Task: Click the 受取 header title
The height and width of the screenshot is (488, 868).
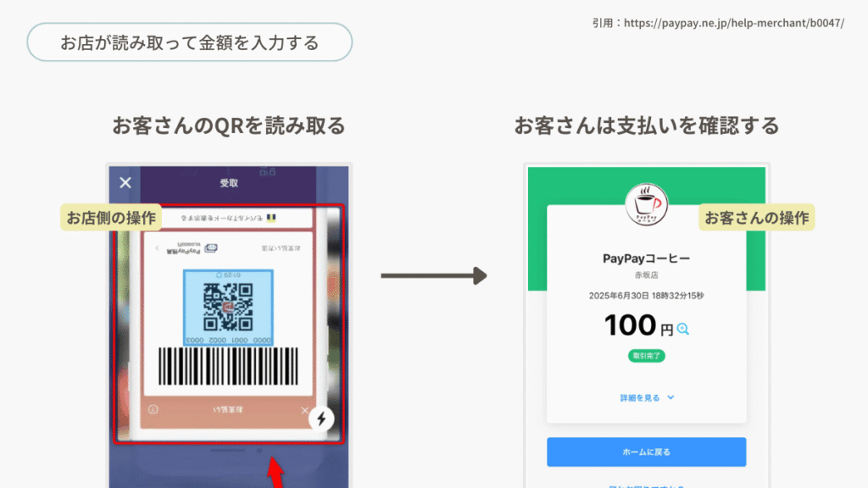Action: (229, 183)
